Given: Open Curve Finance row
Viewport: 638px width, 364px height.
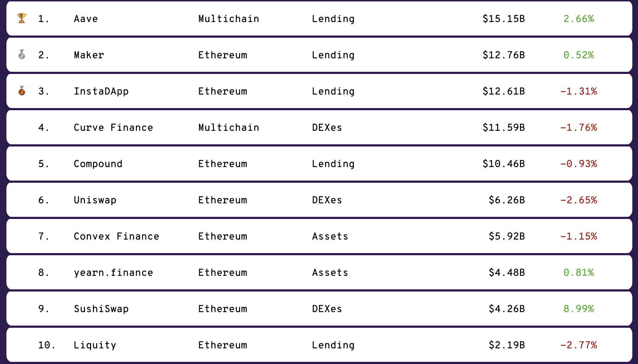Looking at the screenshot, I should click(319, 127).
